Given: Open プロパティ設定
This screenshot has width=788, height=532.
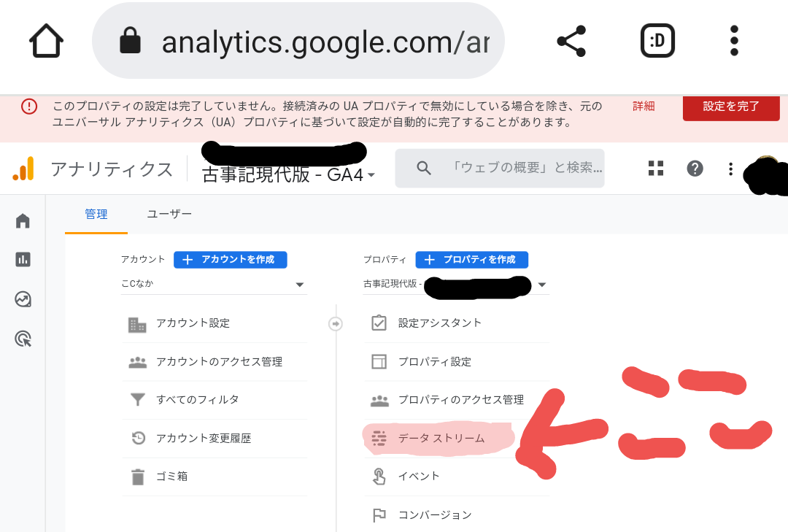Looking at the screenshot, I should pyautogui.click(x=457, y=361).
